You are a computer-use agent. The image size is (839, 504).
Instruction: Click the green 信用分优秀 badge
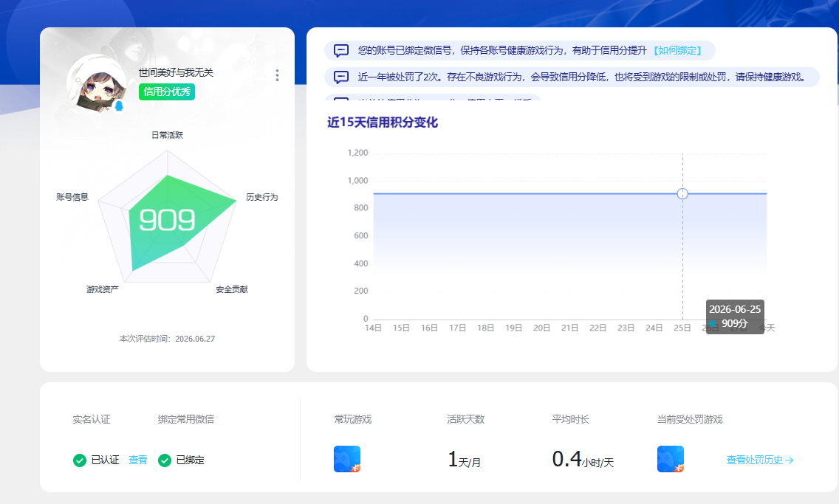point(167,92)
